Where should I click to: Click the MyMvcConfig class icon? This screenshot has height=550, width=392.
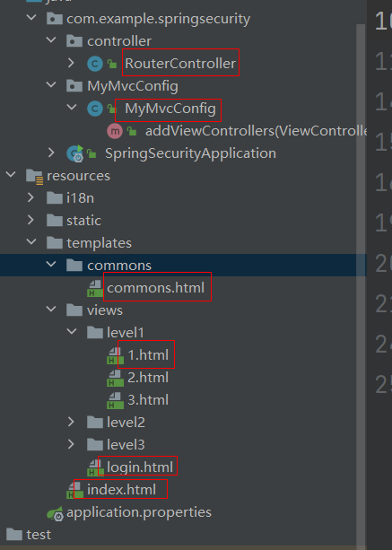(95, 109)
